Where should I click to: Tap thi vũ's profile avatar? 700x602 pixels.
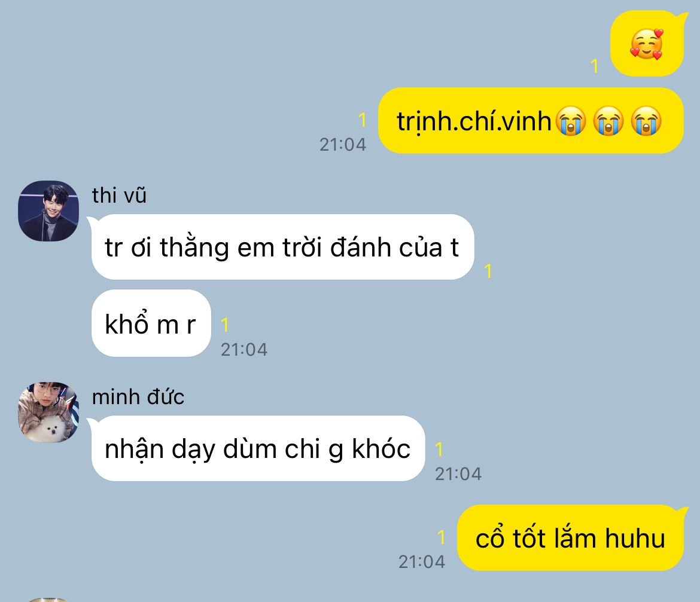[48, 211]
